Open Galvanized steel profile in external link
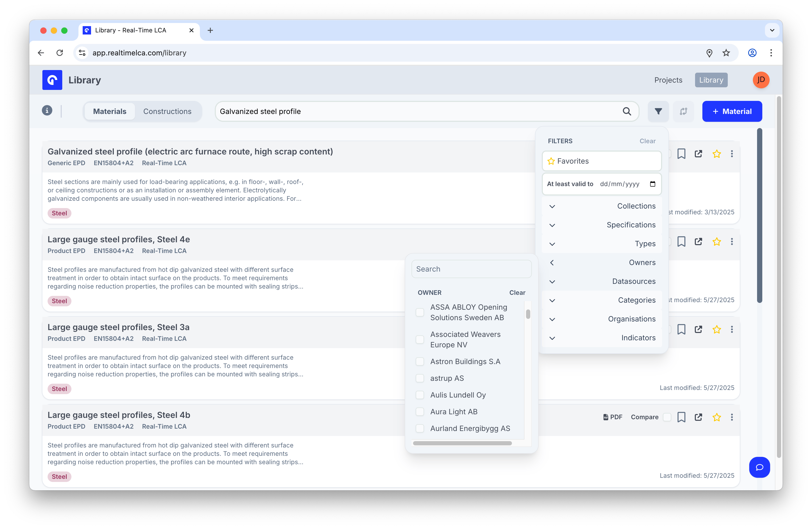 (x=698, y=154)
